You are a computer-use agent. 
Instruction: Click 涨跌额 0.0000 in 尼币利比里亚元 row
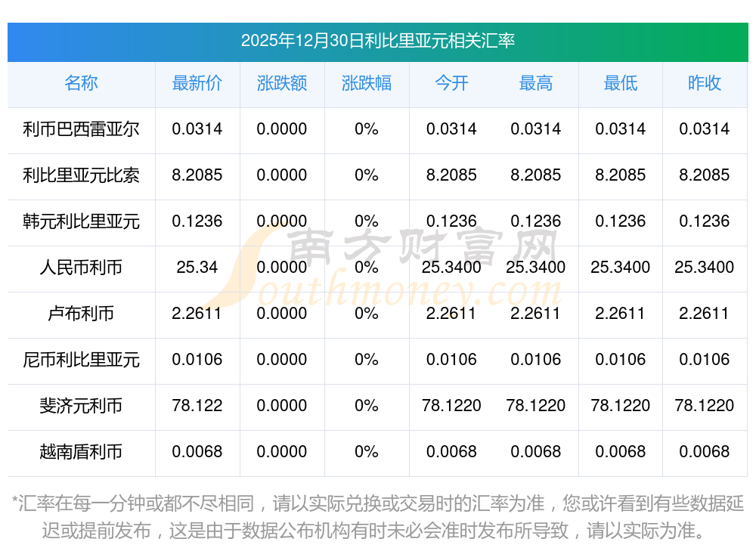tap(282, 360)
